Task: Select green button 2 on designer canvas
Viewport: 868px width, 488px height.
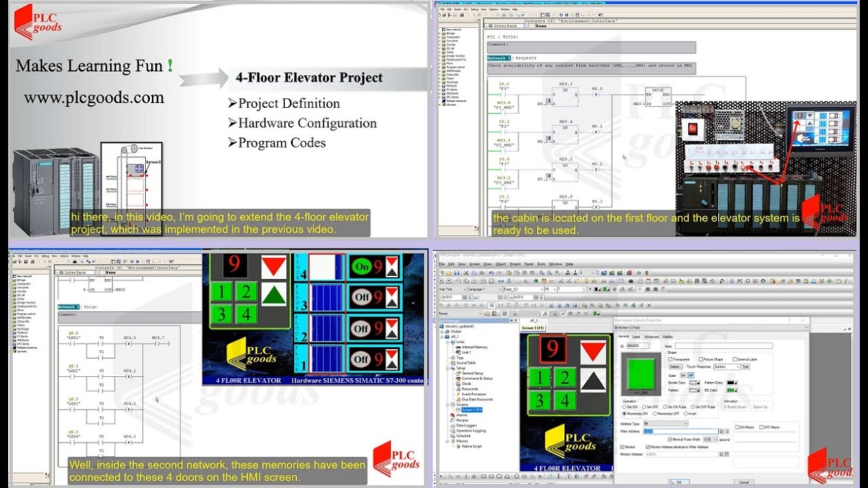Action: pos(564,377)
